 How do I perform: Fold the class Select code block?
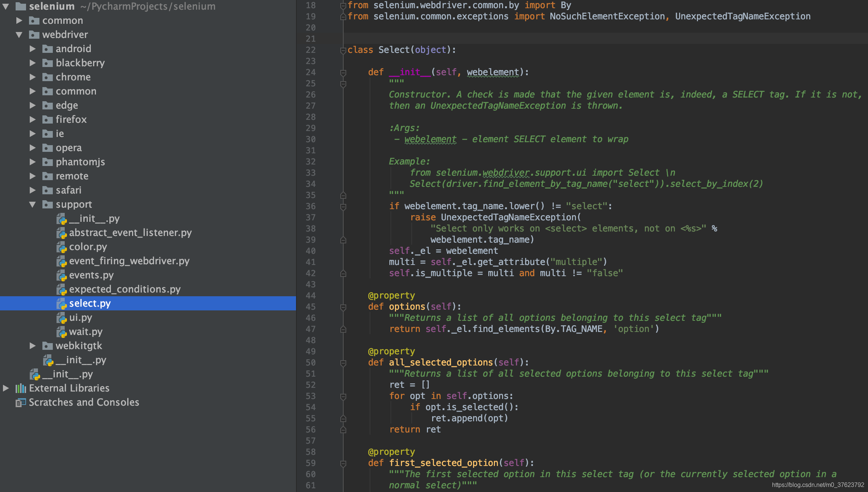coord(343,50)
